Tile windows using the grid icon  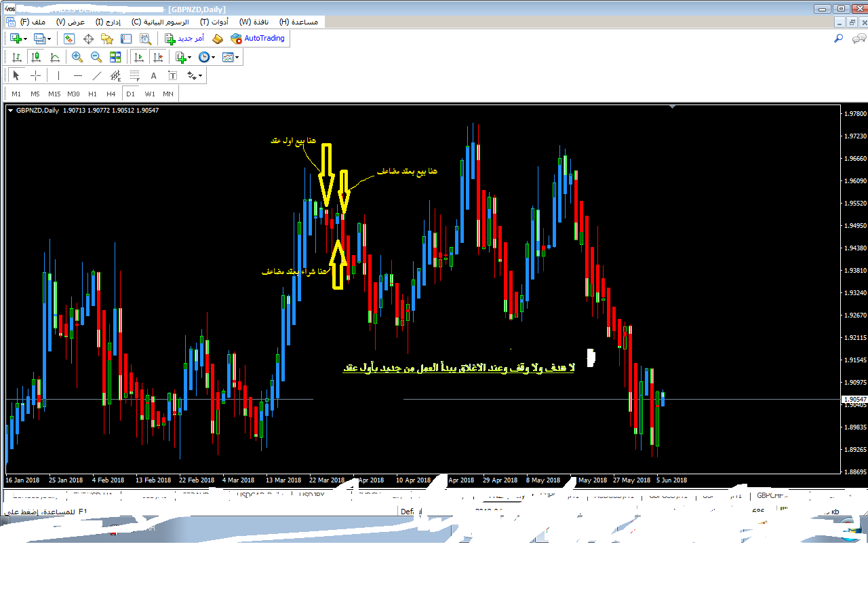coord(115,57)
